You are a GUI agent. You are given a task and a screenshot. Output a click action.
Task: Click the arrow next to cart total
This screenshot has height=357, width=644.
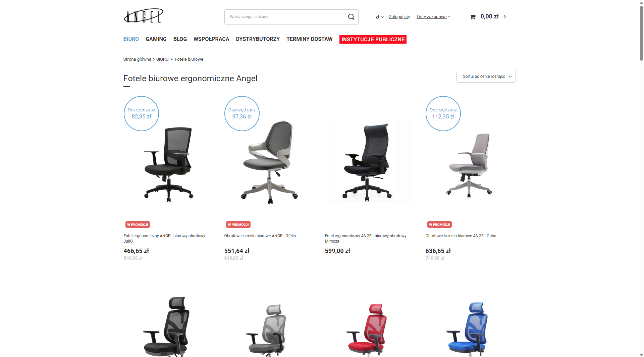coord(504,17)
